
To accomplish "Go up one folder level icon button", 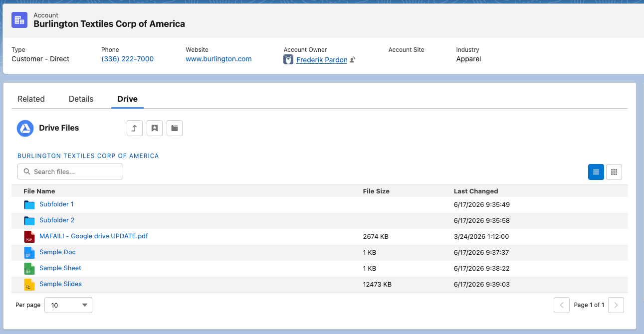I will (x=135, y=128).
